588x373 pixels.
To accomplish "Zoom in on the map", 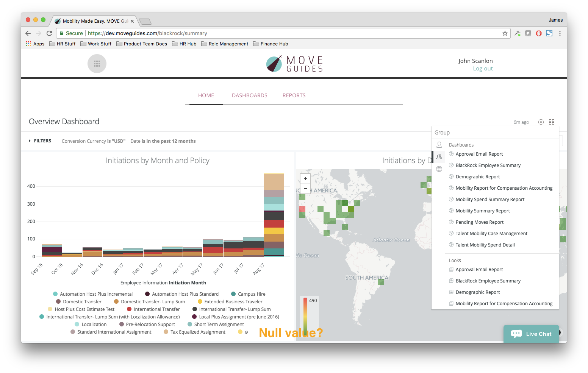I will 305,179.
